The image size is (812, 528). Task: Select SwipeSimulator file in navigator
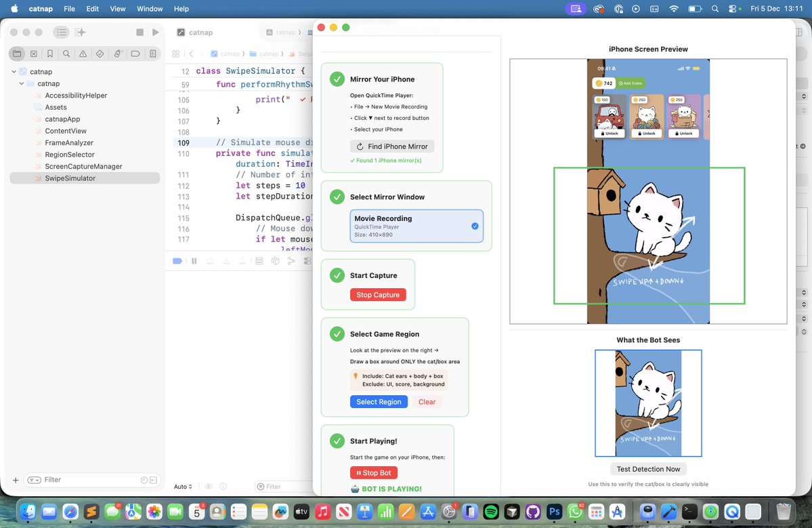point(85,178)
